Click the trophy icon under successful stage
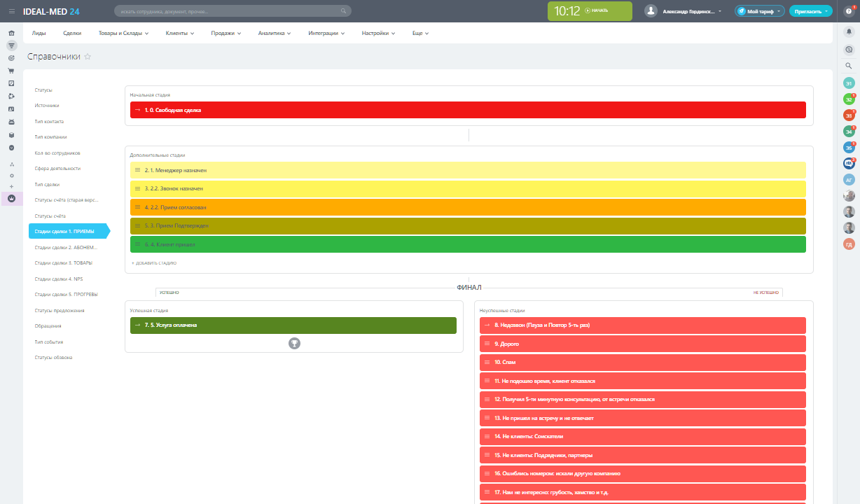Screen dimensions: 860x504 coord(294,343)
